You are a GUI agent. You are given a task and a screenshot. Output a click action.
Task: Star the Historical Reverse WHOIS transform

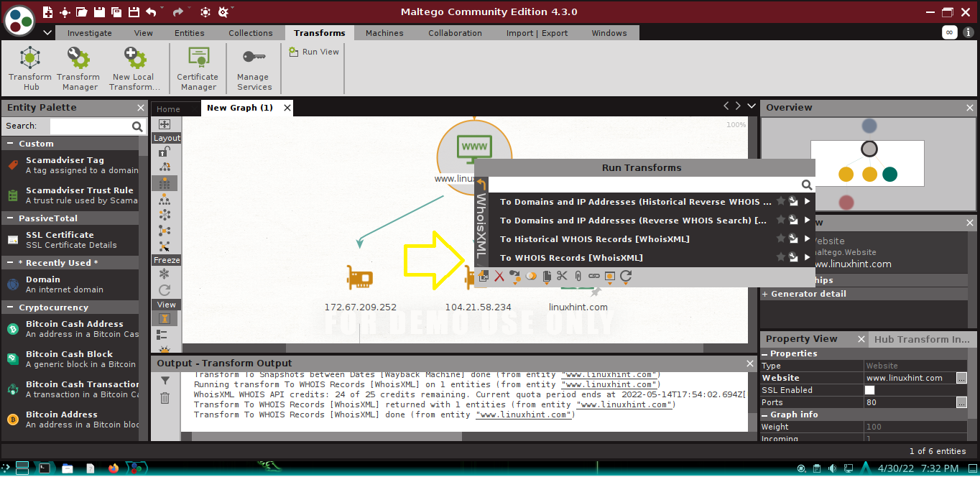click(x=780, y=201)
